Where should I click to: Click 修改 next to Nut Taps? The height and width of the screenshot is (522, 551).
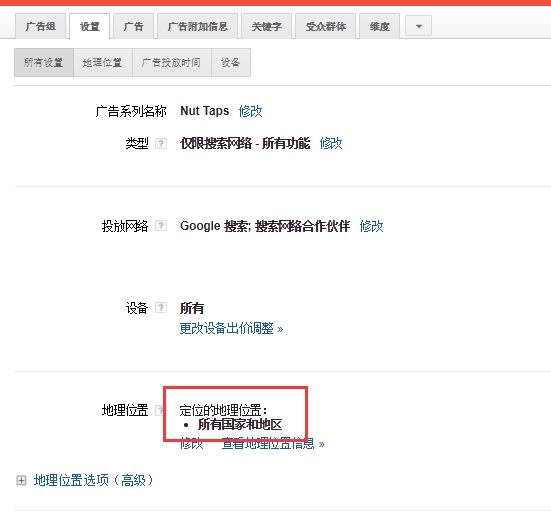[x=251, y=111]
